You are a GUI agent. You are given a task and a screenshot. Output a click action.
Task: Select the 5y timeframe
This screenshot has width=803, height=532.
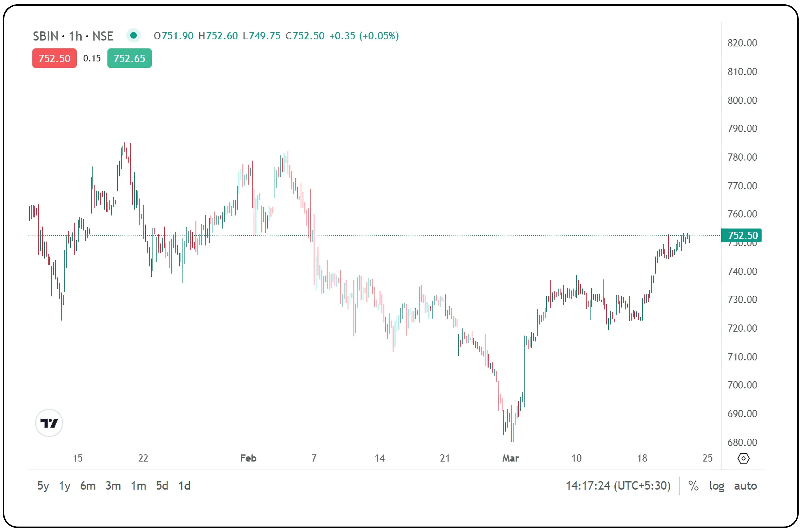43,486
